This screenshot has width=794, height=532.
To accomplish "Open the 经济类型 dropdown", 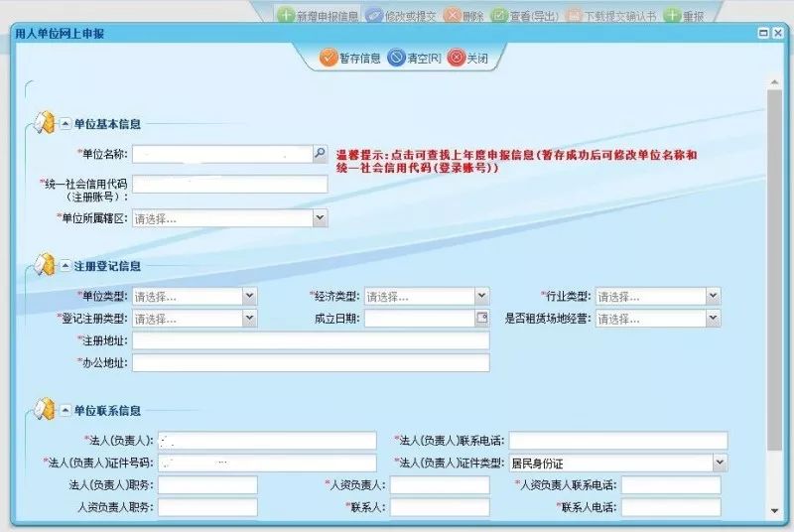I will point(481,296).
